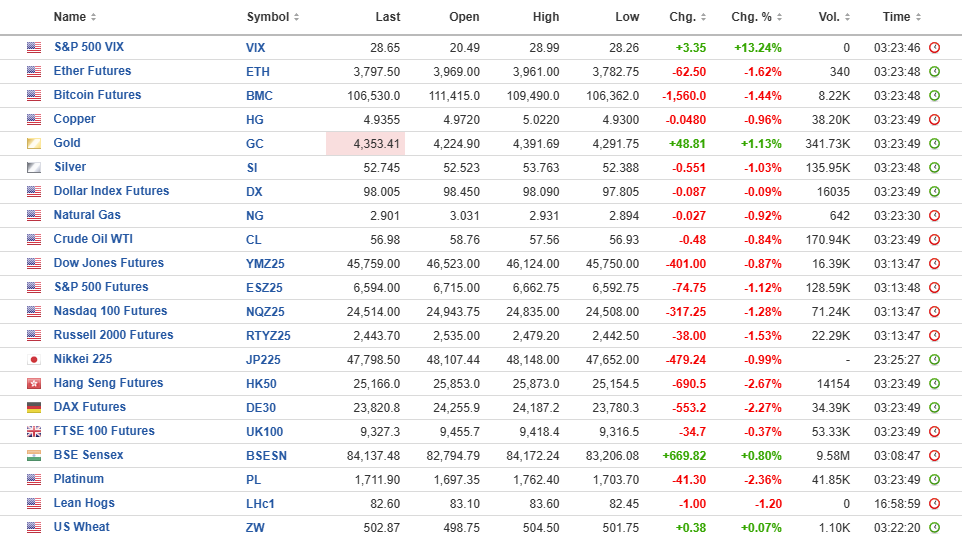962x546 pixels.
Task: Click the Low column header
Action: click(627, 17)
